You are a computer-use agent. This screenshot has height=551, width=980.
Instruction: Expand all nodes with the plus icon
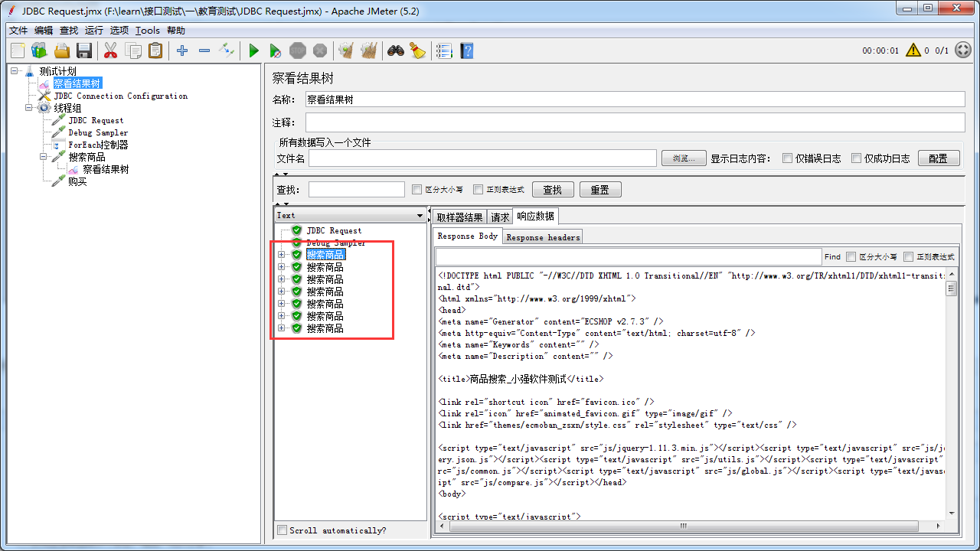point(182,51)
